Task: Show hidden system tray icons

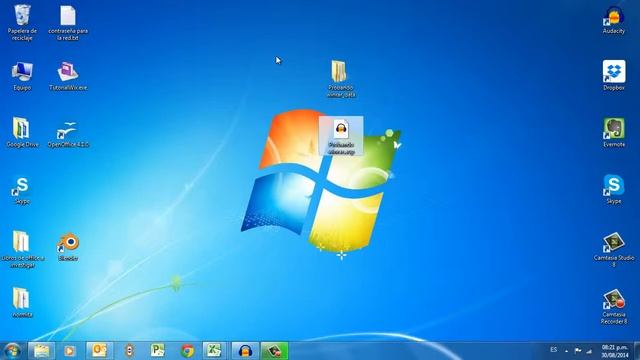Action: coord(566,351)
